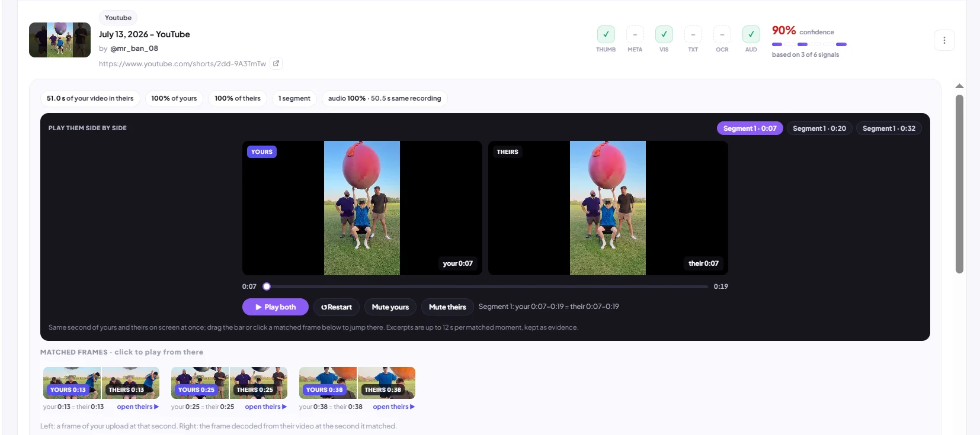Open the three-dot options menu

point(944,40)
